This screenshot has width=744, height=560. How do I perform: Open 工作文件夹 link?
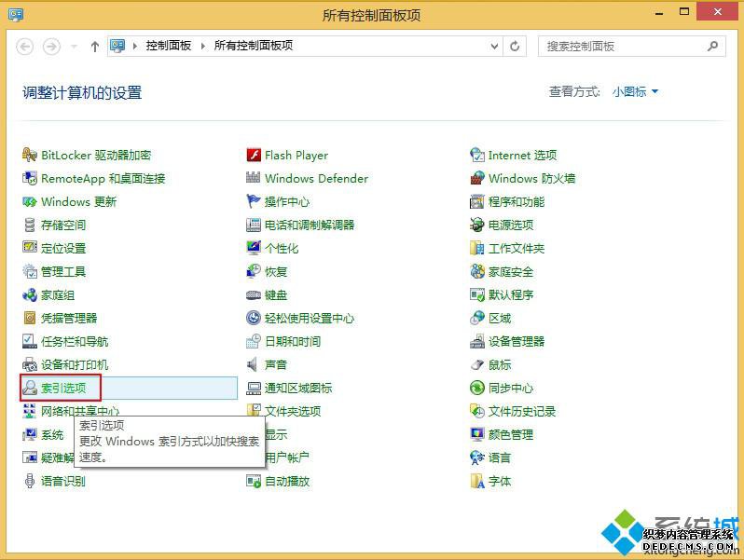[x=517, y=248]
